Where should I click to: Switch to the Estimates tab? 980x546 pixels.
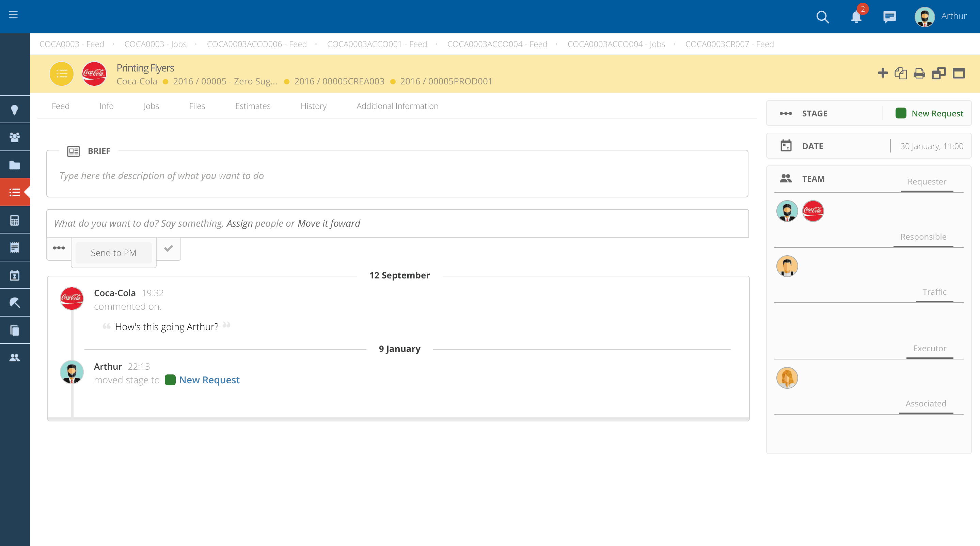point(253,106)
